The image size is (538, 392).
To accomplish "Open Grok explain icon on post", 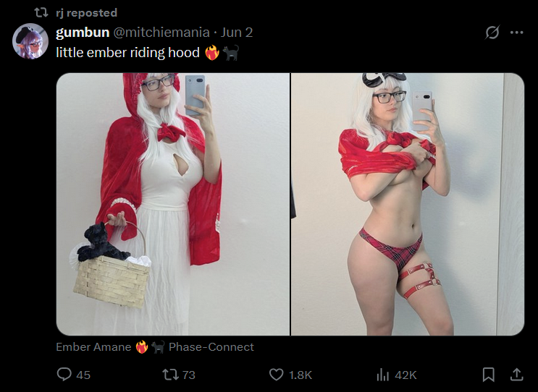I will point(492,33).
